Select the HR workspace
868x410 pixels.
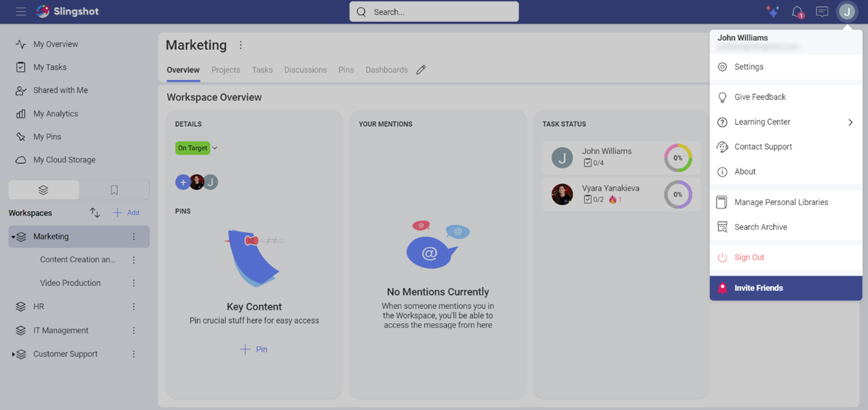(x=39, y=306)
